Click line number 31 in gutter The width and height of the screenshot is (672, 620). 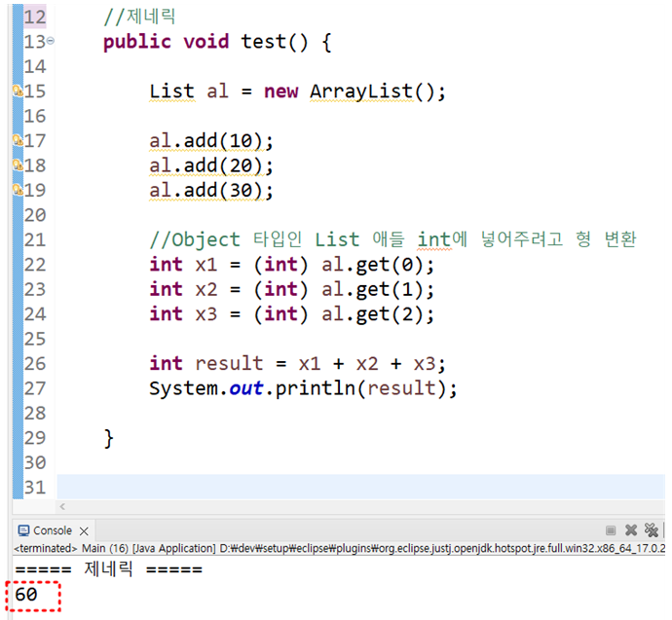(35, 488)
